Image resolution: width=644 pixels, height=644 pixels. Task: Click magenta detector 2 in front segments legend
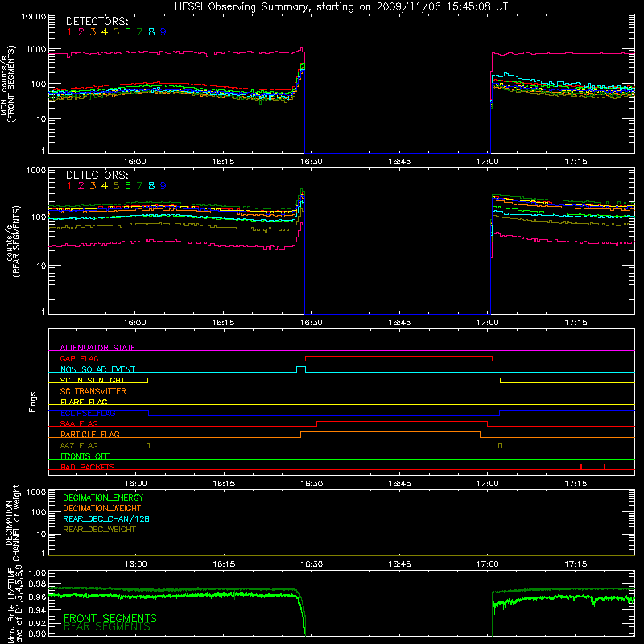(81, 32)
